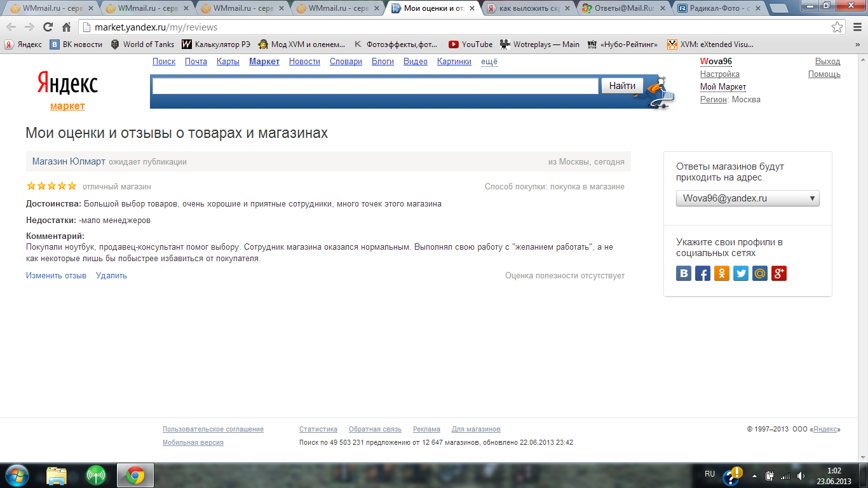Open Карты in the Yandex navigation
Screen dimensions: 868x488
coord(228,62)
